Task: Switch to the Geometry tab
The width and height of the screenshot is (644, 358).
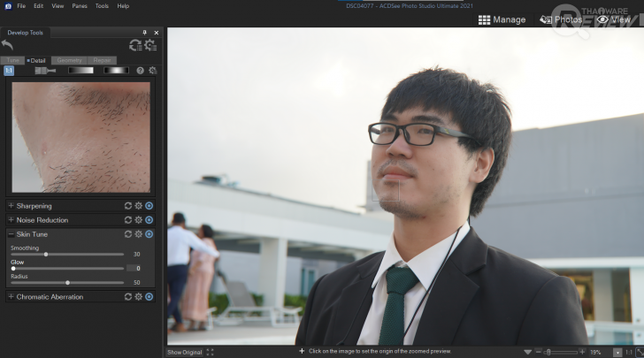Action: pos(69,60)
